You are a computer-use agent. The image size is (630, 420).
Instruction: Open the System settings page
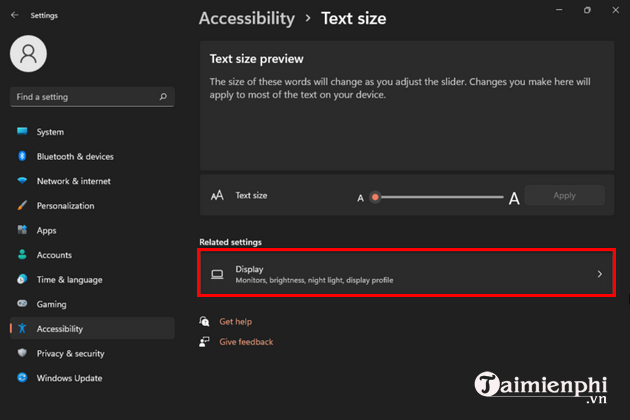[92, 131]
